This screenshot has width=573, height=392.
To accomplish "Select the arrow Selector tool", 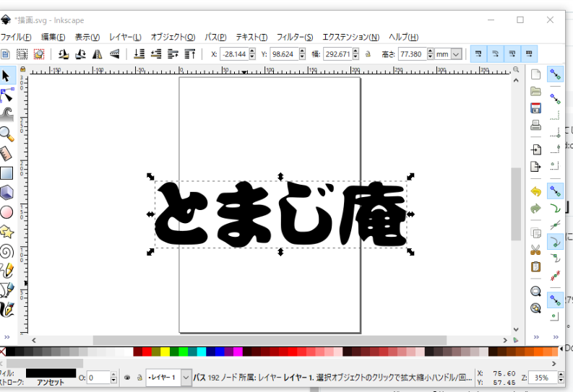I will pos(7,76).
